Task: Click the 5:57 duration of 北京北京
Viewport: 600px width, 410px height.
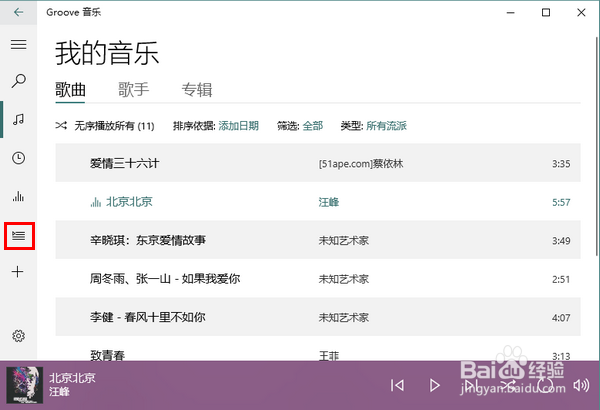Action: pos(561,202)
